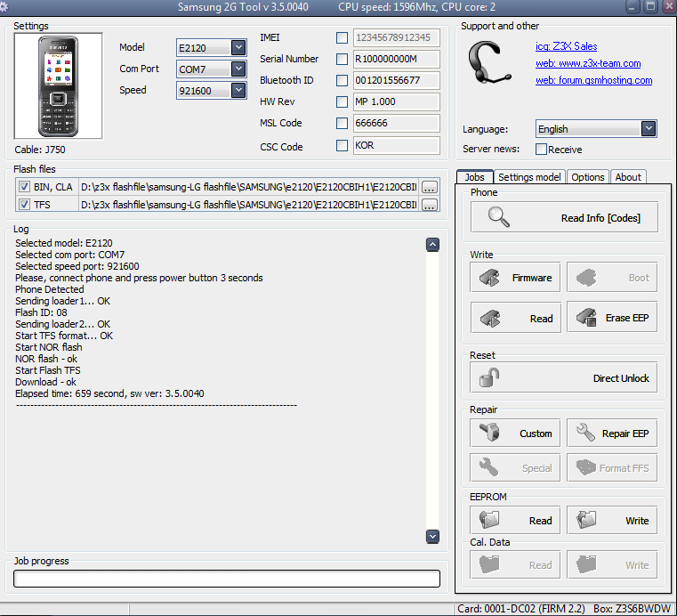The image size is (677, 616).
Task: Open the icq: Z3X Sales link
Action: (x=566, y=46)
